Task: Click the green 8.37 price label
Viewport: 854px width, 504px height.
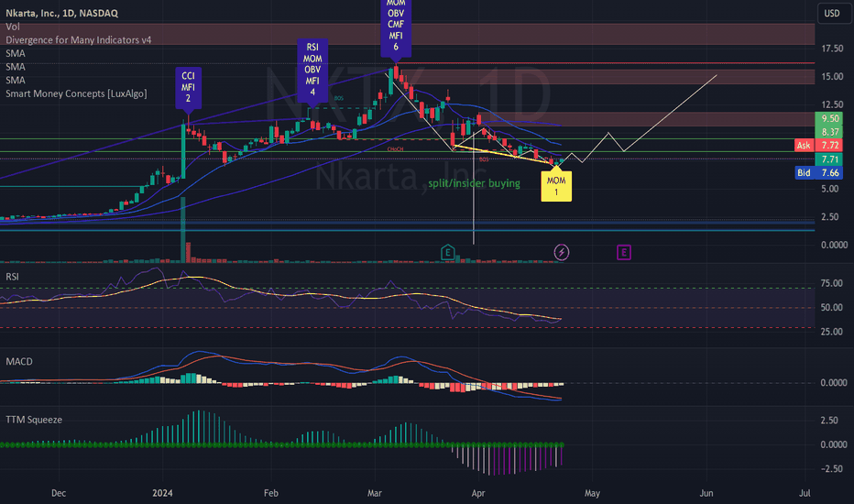Action: [x=829, y=132]
